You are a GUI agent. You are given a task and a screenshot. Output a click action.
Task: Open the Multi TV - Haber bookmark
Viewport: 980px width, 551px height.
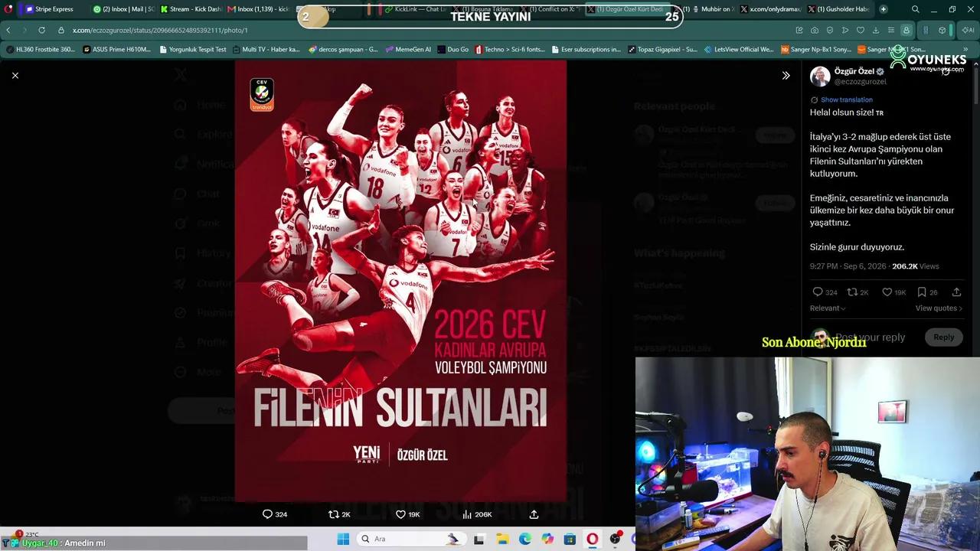[x=266, y=49]
